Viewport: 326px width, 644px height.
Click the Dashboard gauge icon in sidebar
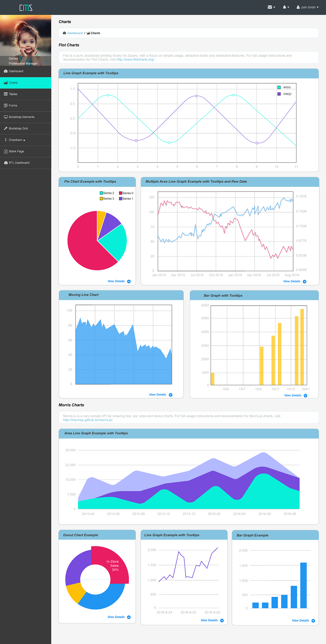click(x=6, y=71)
